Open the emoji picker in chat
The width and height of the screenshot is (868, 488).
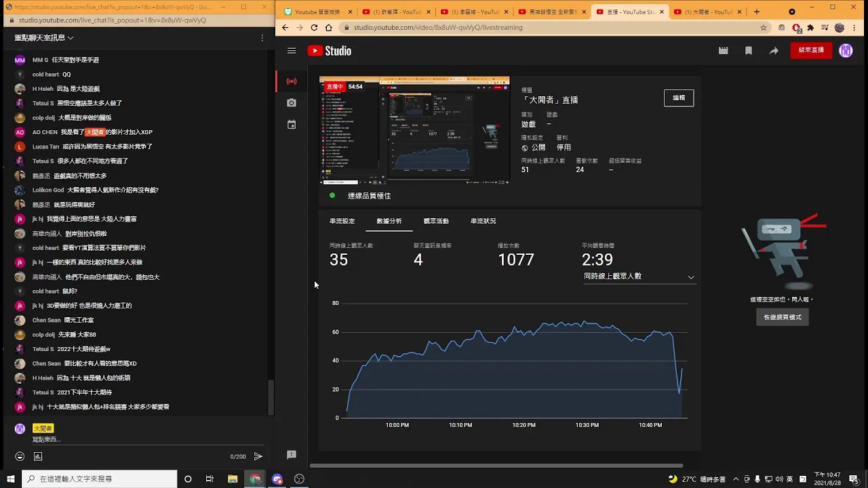click(20, 457)
